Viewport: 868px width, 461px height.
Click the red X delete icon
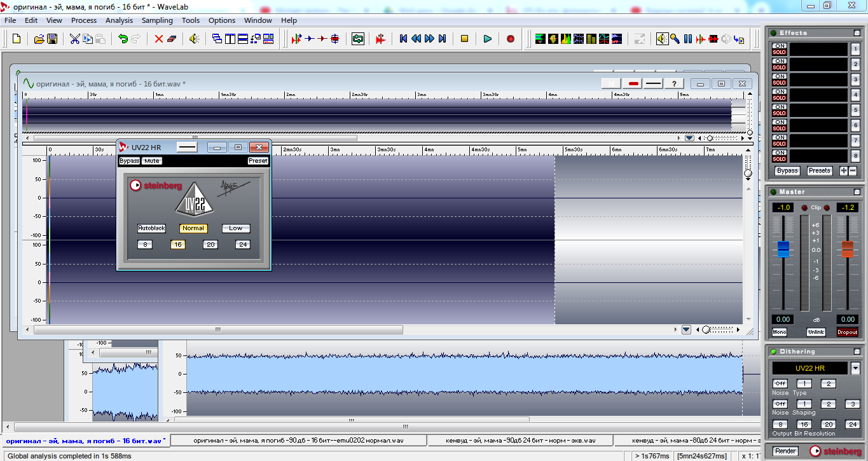[x=159, y=39]
